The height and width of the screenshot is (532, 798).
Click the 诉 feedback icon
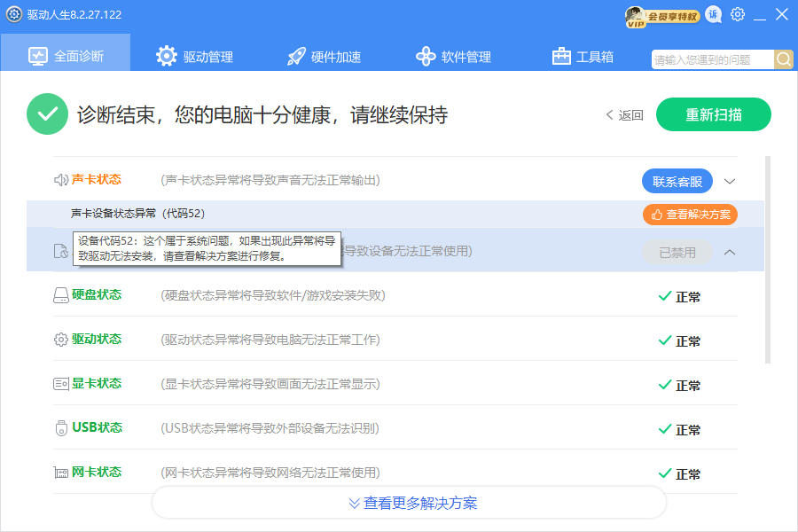(x=714, y=15)
